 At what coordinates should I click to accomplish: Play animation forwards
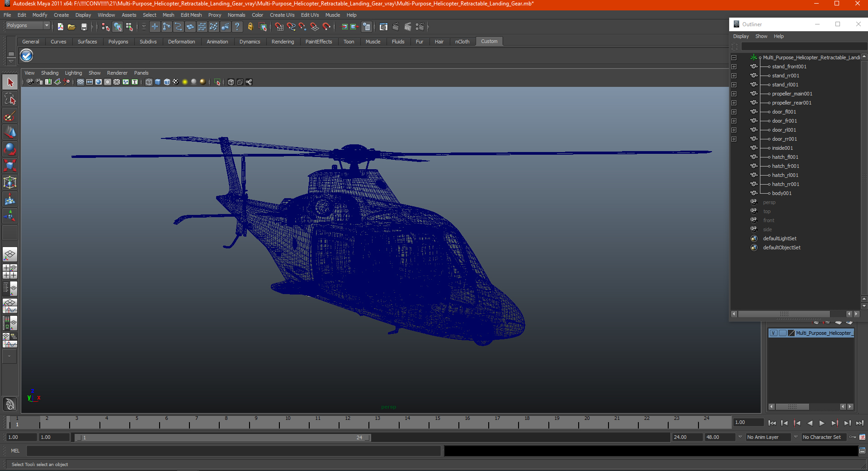(x=822, y=423)
